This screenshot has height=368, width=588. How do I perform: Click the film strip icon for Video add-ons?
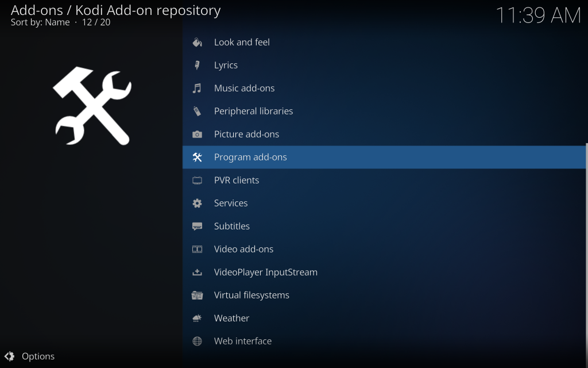point(197,249)
